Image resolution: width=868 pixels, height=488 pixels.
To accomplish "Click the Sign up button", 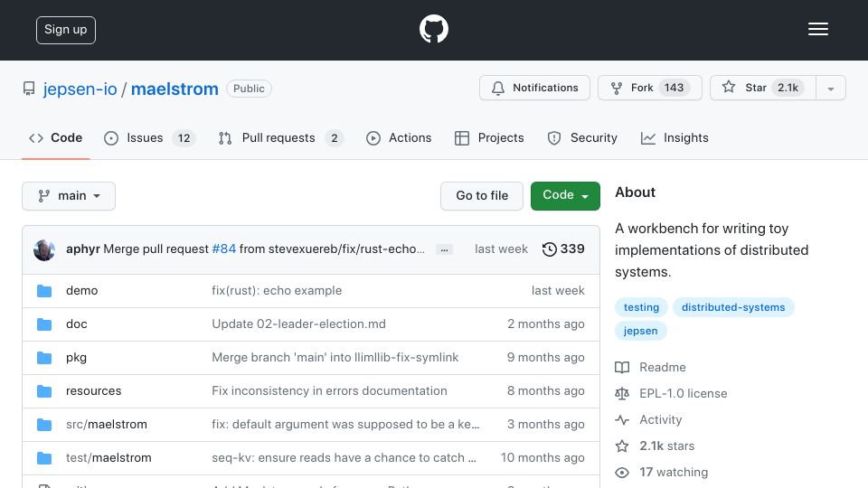I will click(66, 30).
